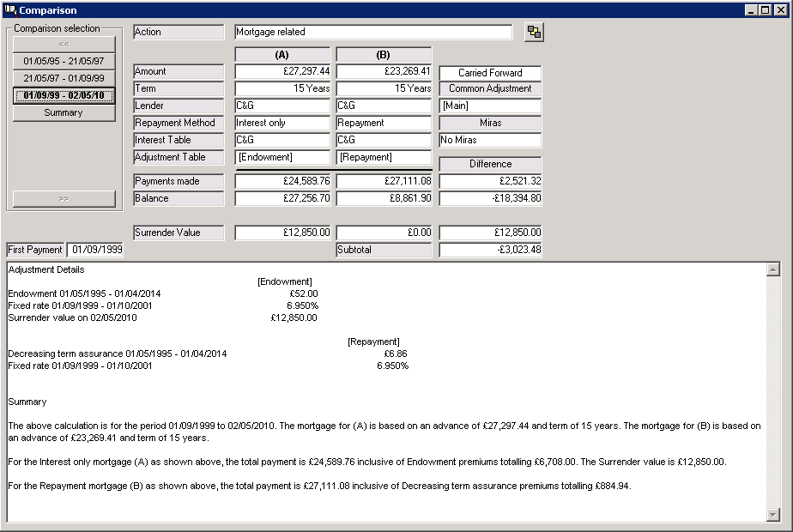Click the Repayment value in column (B)
The height and width of the screenshot is (532, 793).
(x=384, y=123)
